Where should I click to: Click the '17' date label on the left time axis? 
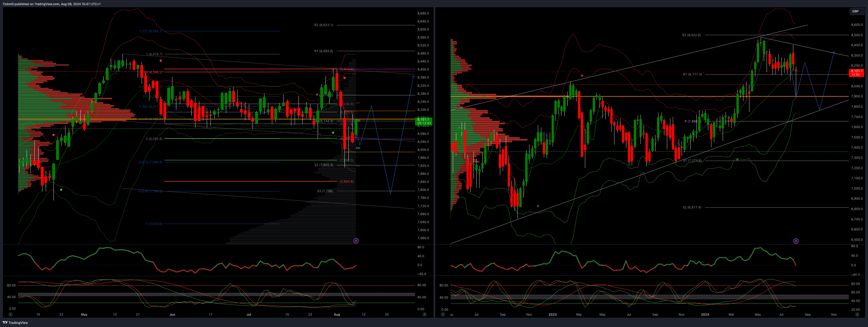211,315
